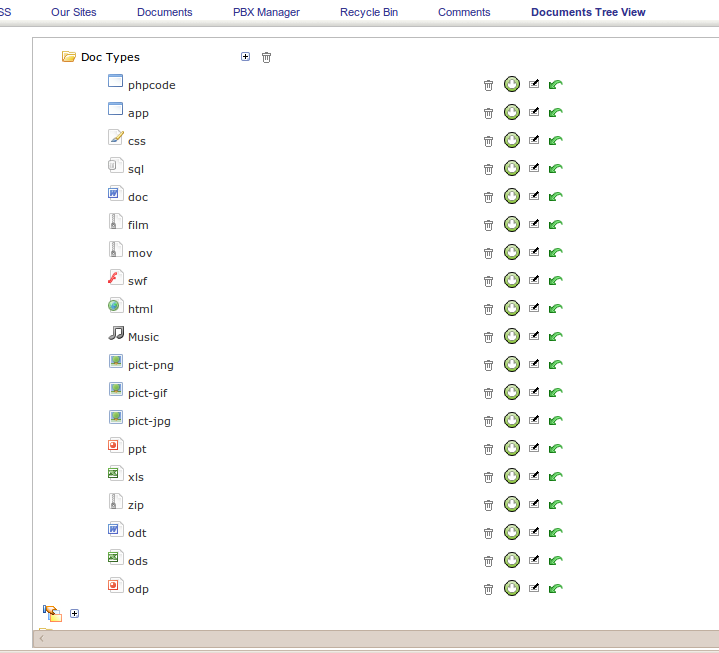Click the green arrow icon for xls
This screenshot has height=653, width=719.
[x=556, y=477]
